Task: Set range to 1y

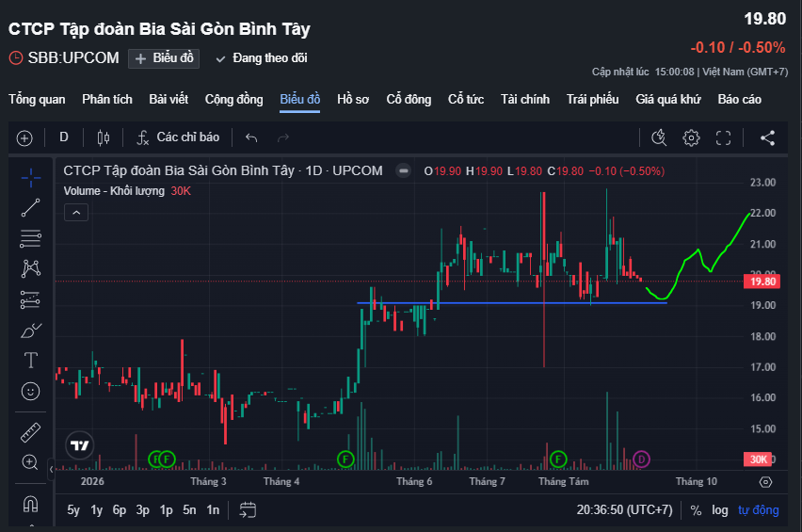Action: tap(97, 510)
